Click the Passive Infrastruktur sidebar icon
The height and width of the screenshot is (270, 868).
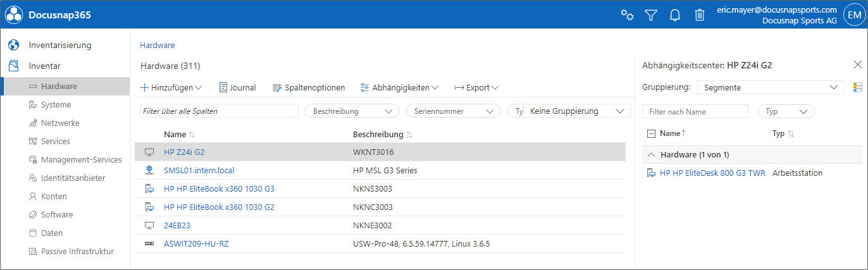tap(33, 252)
